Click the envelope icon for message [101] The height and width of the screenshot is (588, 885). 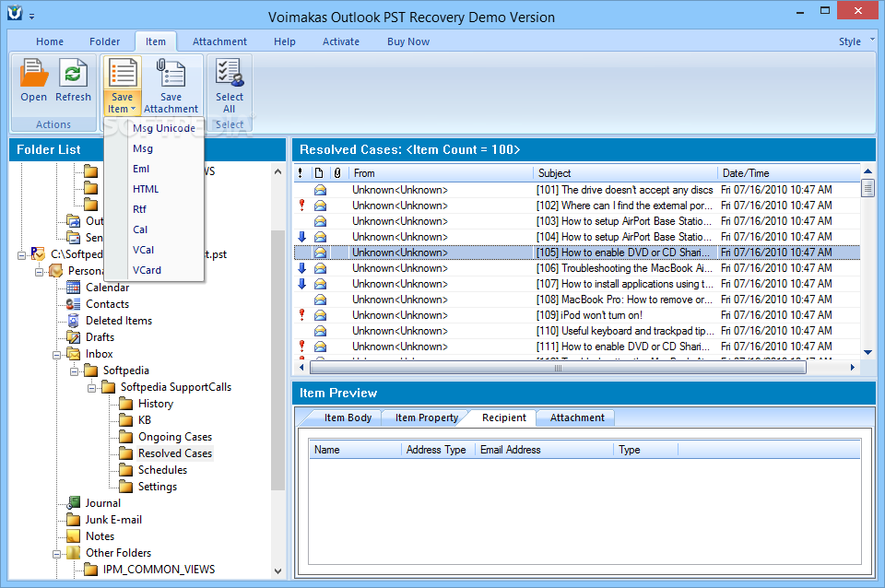coord(320,190)
